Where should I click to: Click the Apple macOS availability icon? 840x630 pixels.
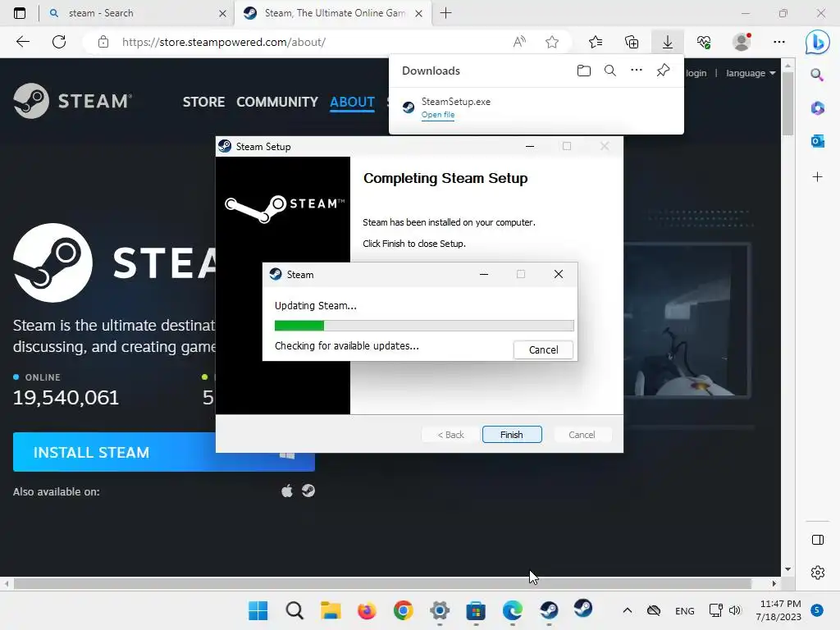click(287, 491)
